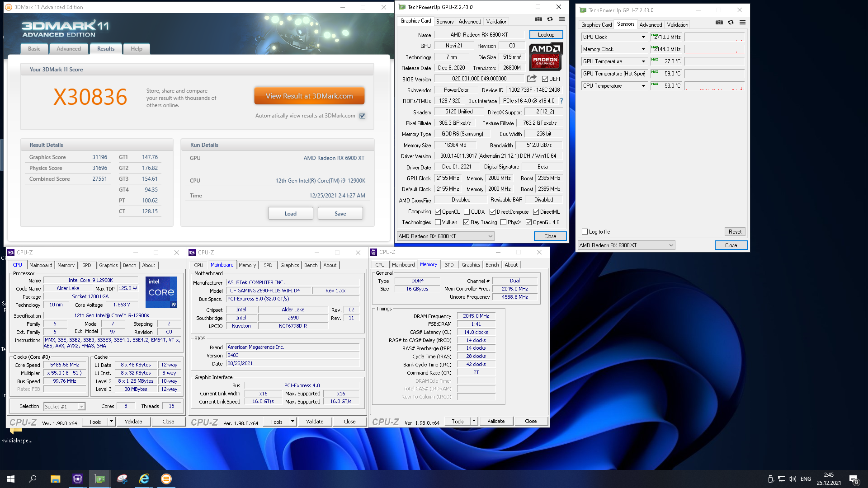Click the GPU Name field in GPU-Z
This screenshot has height=488, width=868.
pos(479,35)
